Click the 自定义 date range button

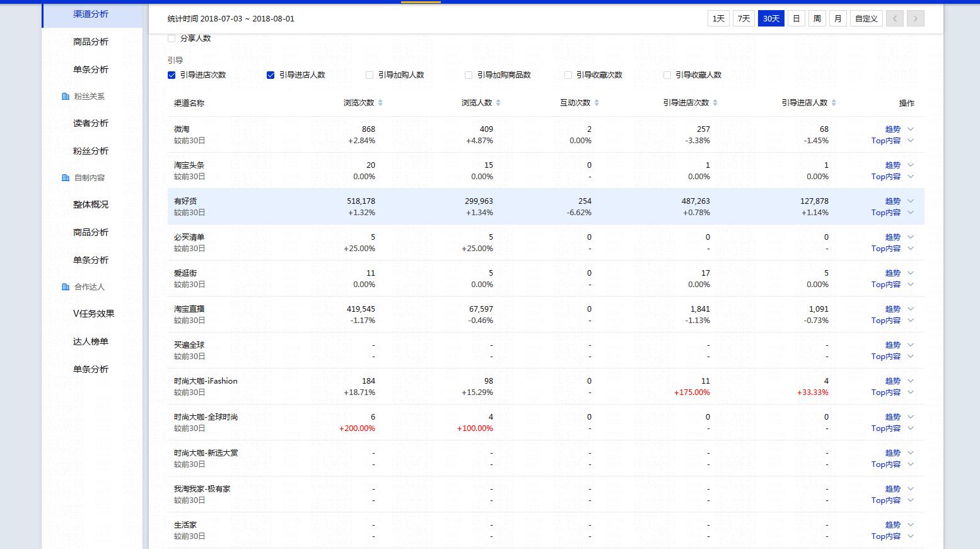coord(866,19)
